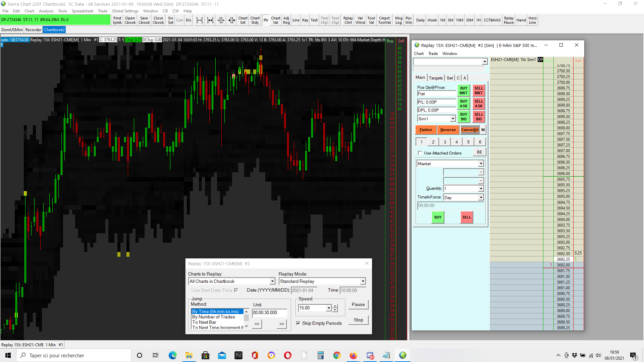Viewport: 644px width, 362px height.
Task: Expand the Replay Mode dropdown
Action: [363, 282]
